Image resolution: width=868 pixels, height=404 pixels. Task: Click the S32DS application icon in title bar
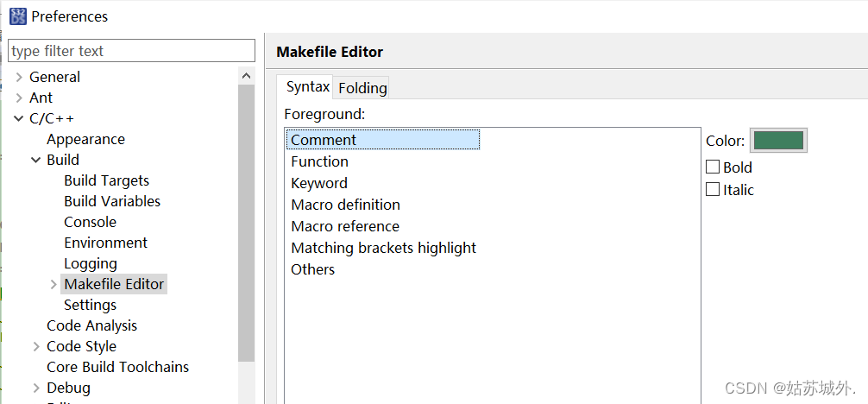[18, 16]
